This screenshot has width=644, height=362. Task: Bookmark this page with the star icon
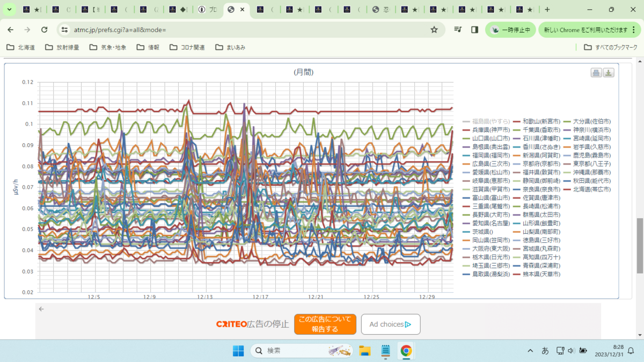pos(434,30)
